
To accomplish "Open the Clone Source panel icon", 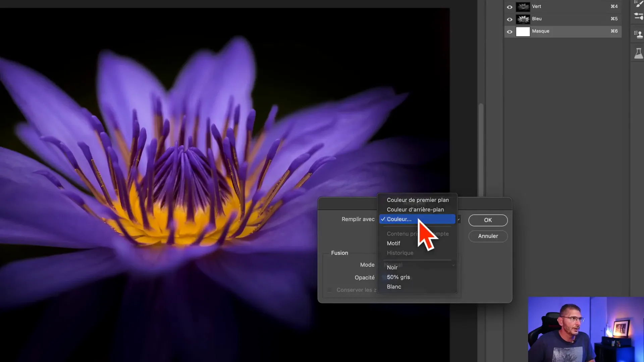I will tap(638, 34).
